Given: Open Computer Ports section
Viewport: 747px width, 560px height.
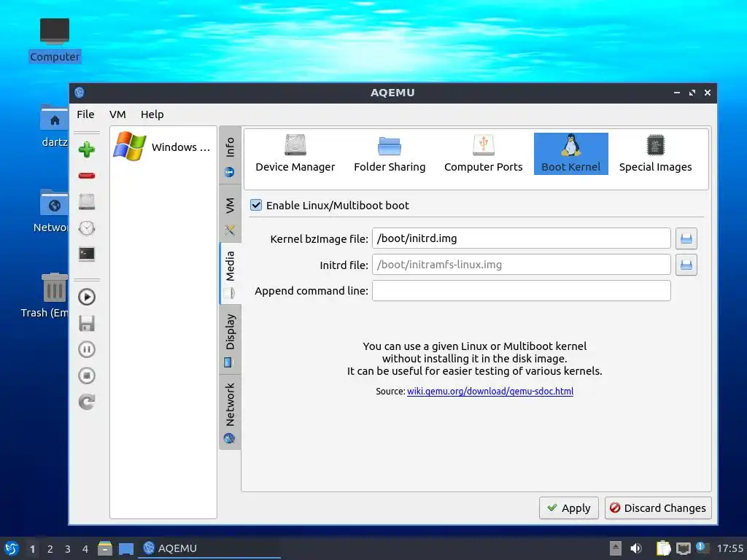Looking at the screenshot, I should [x=484, y=154].
